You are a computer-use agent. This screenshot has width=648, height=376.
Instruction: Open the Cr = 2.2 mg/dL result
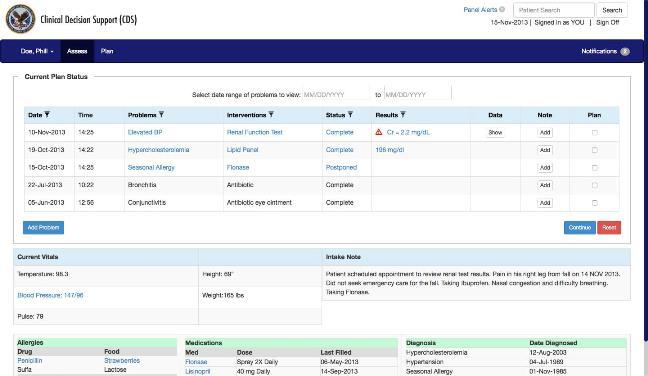pyautogui.click(x=408, y=132)
